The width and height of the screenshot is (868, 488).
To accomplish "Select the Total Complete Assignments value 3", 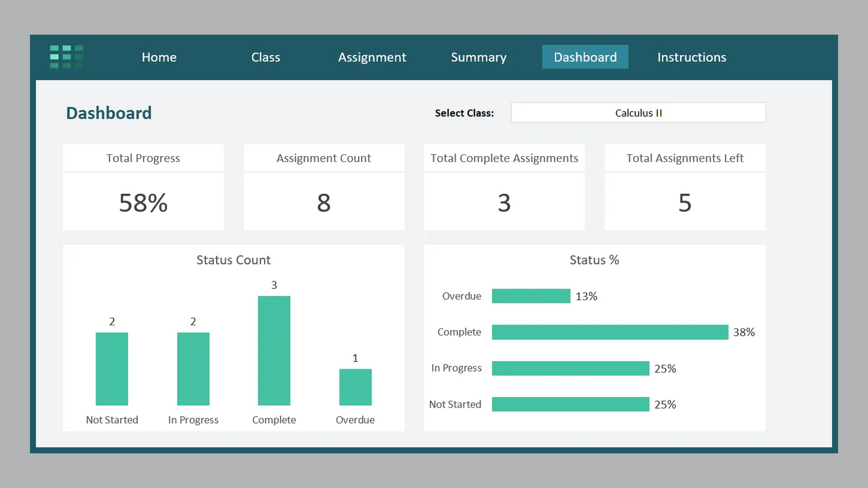I will [505, 203].
